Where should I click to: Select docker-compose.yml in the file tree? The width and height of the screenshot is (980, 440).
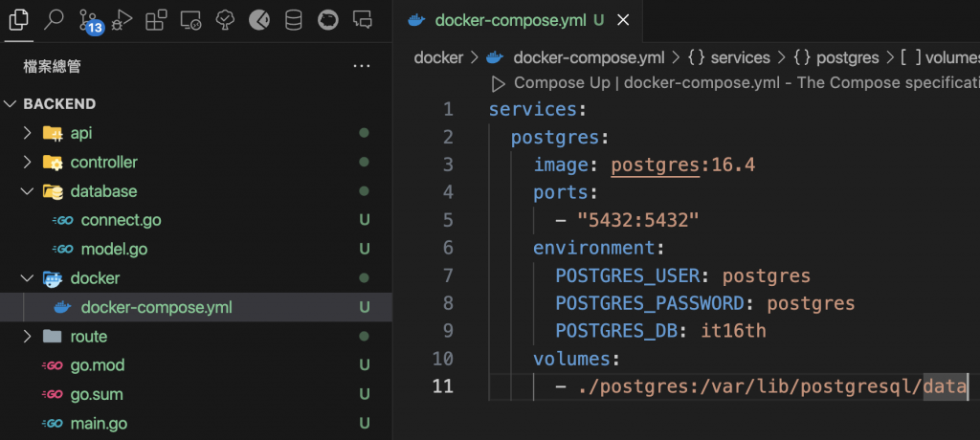196,307
